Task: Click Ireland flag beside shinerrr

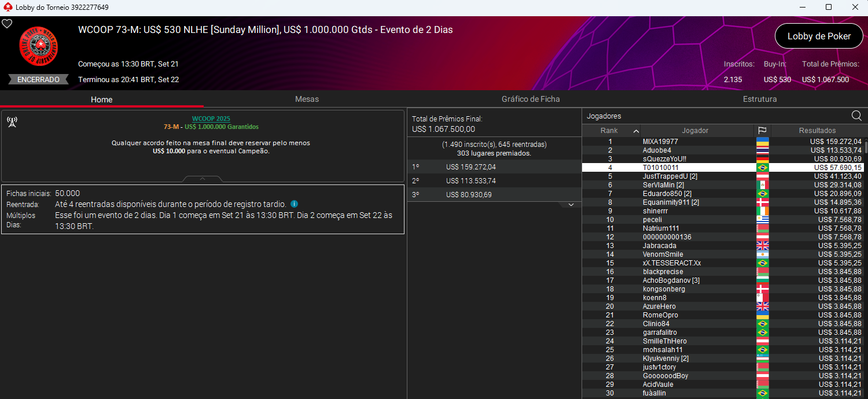Action: pyautogui.click(x=762, y=211)
